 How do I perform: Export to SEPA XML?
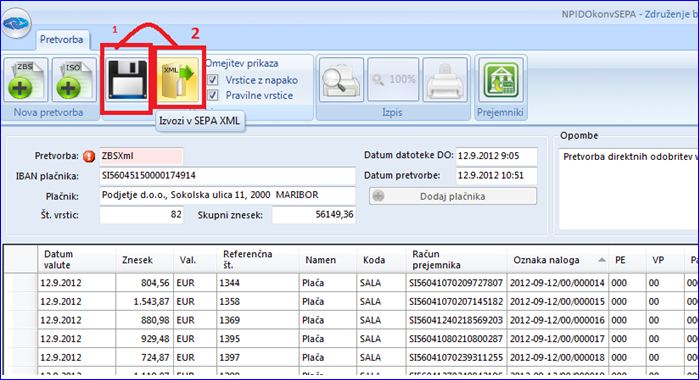tap(178, 79)
